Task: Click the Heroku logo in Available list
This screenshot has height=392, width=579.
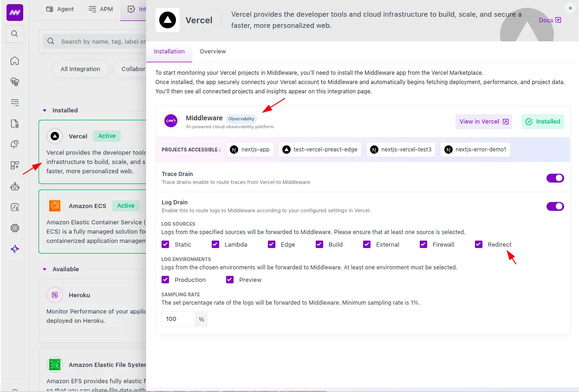Action: point(55,295)
